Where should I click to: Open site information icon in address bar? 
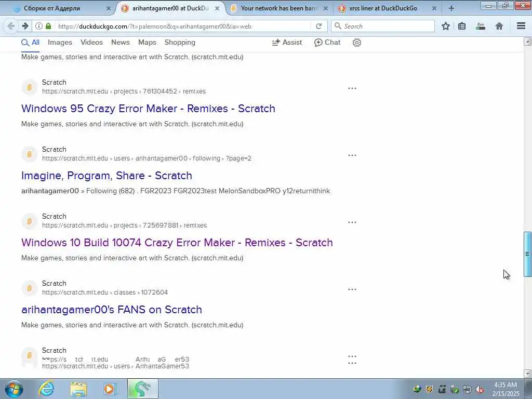coord(39,26)
